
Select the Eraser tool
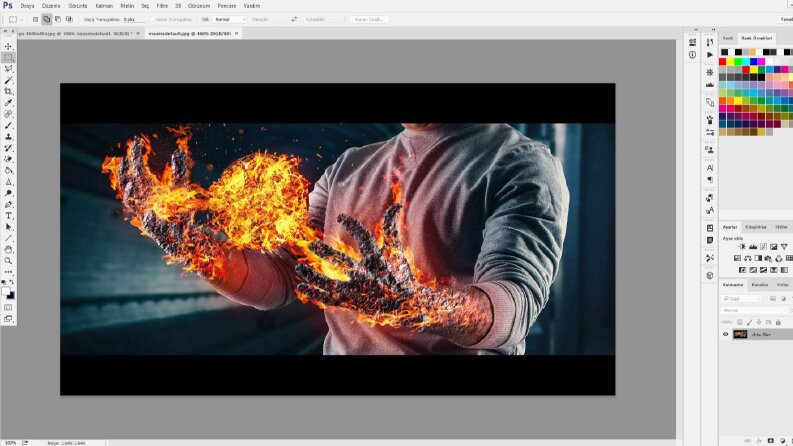click(x=8, y=159)
